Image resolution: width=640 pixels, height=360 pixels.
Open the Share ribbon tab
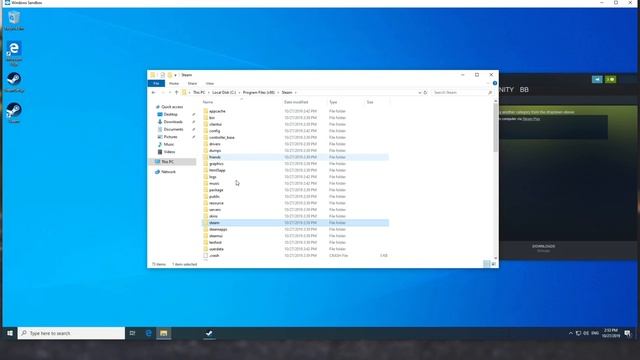(192, 83)
